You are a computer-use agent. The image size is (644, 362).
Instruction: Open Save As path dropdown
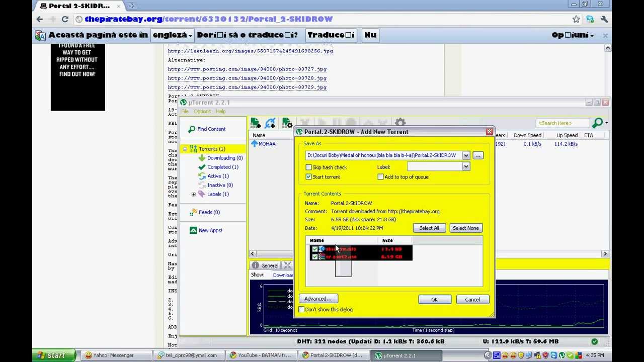(x=466, y=155)
